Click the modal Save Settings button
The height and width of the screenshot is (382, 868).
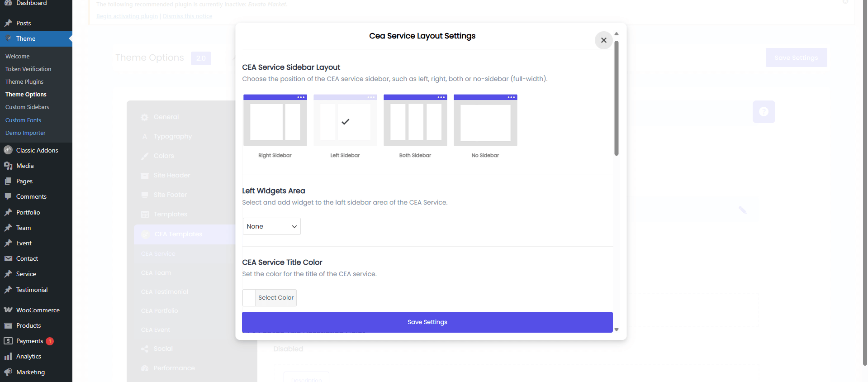(427, 322)
